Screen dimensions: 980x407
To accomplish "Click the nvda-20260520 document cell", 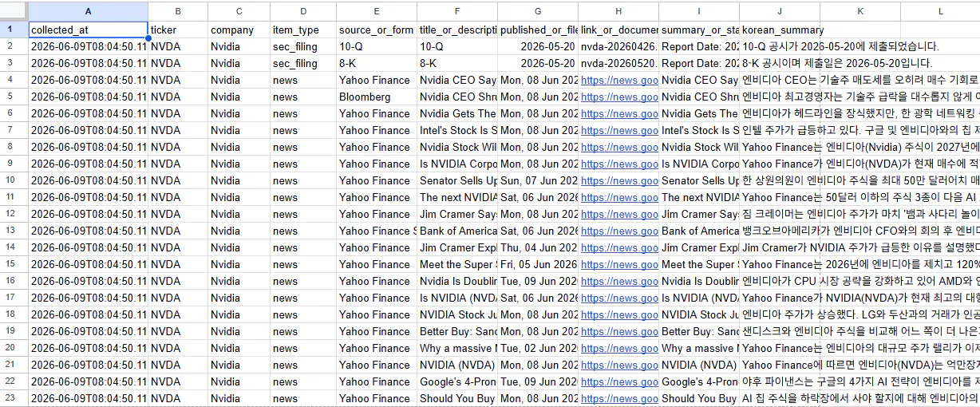I will [x=618, y=63].
